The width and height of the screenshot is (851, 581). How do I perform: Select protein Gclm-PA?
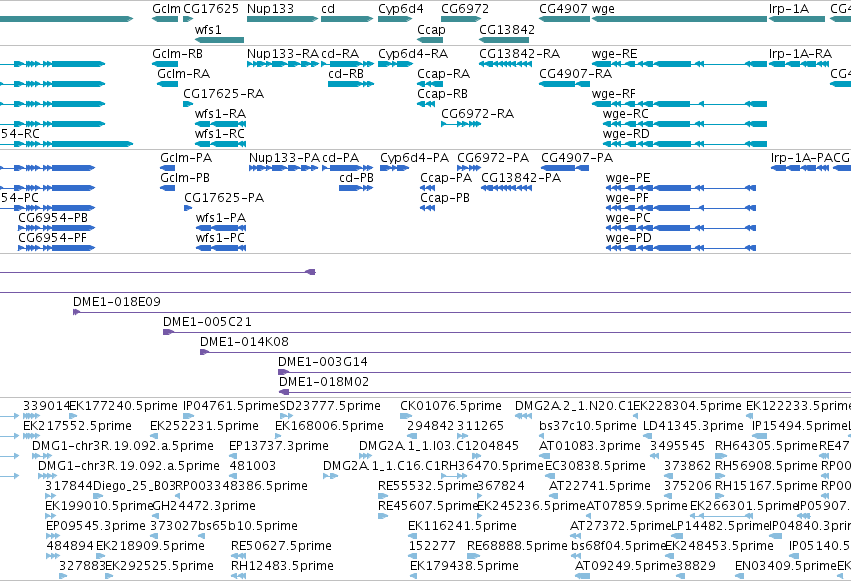coord(167,168)
